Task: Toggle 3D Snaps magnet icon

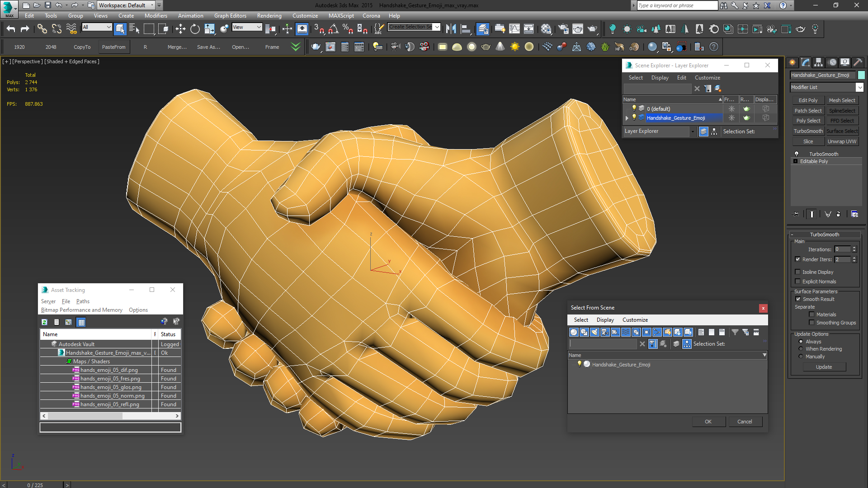Action: 319,29
